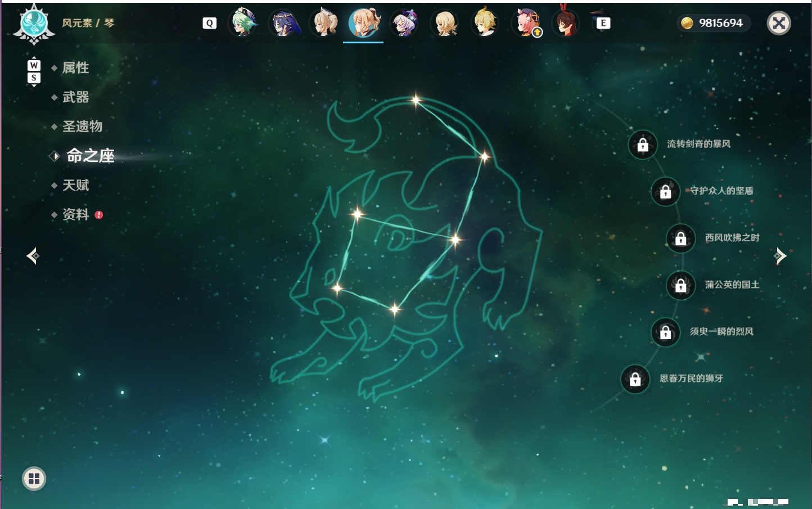The image size is (812, 509).
Task: Select the blonde female traveler portrait
Action: pyautogui.click(x=445, y=23)
